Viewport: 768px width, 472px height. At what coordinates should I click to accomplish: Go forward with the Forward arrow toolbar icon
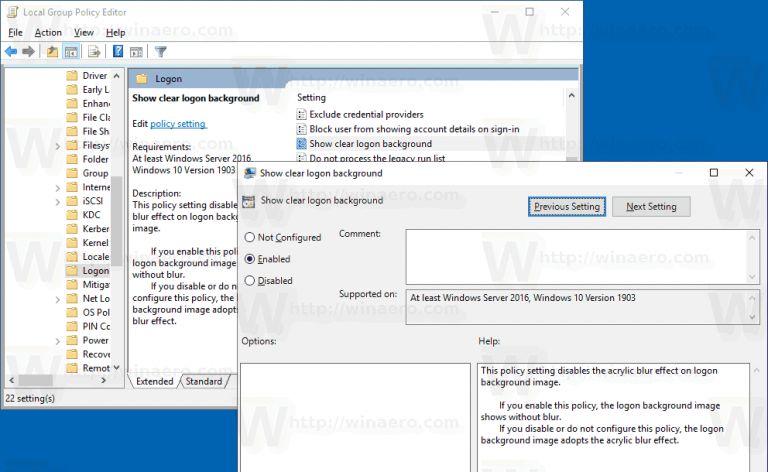tap(28, 51)
